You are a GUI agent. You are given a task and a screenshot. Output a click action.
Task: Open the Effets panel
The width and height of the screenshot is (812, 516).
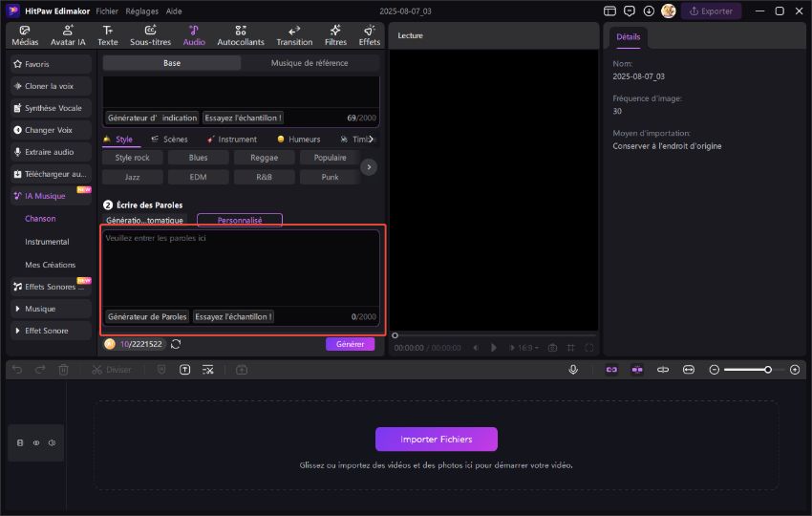[x=370, y=35]
